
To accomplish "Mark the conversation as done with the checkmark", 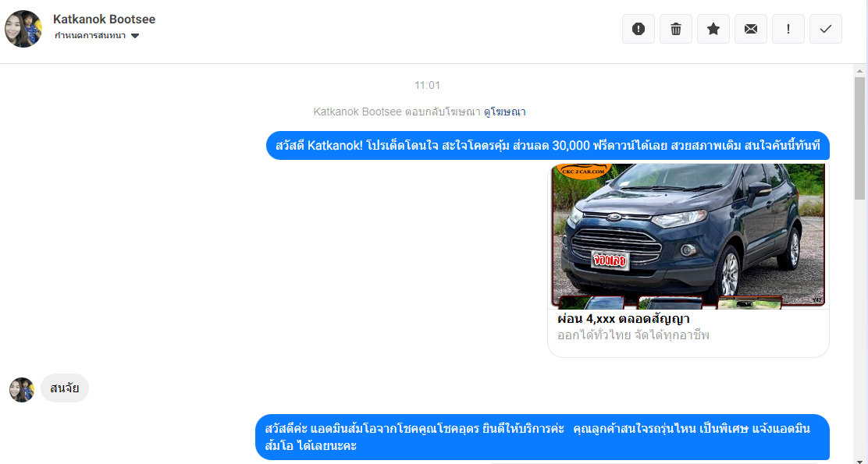I will coord(826,29).
